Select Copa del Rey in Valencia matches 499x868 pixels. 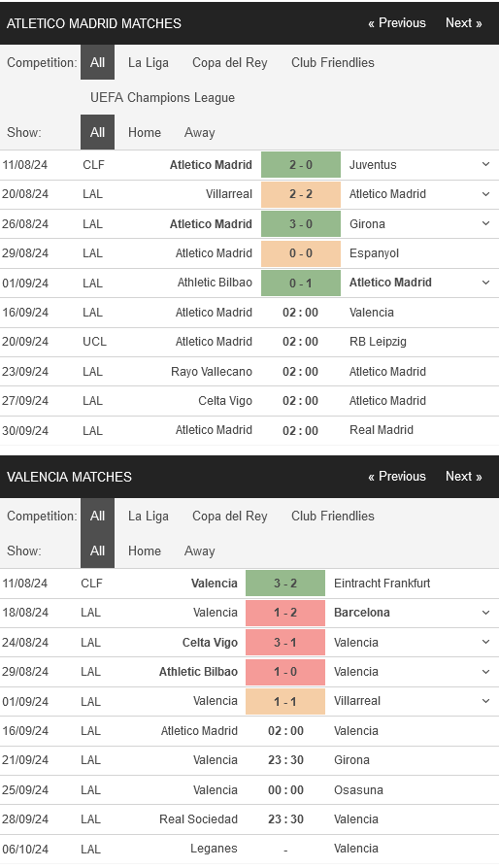[229, 516]
